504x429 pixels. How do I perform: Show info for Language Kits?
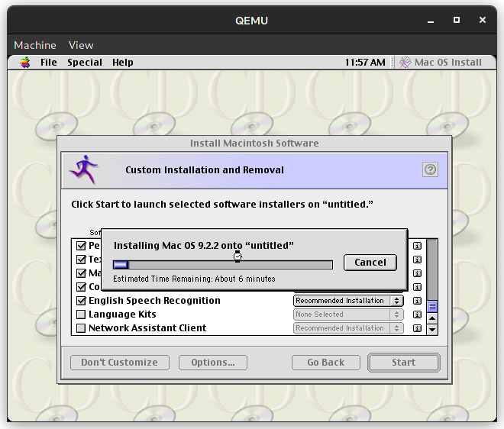pyautogui.click(x=417, y=314)
